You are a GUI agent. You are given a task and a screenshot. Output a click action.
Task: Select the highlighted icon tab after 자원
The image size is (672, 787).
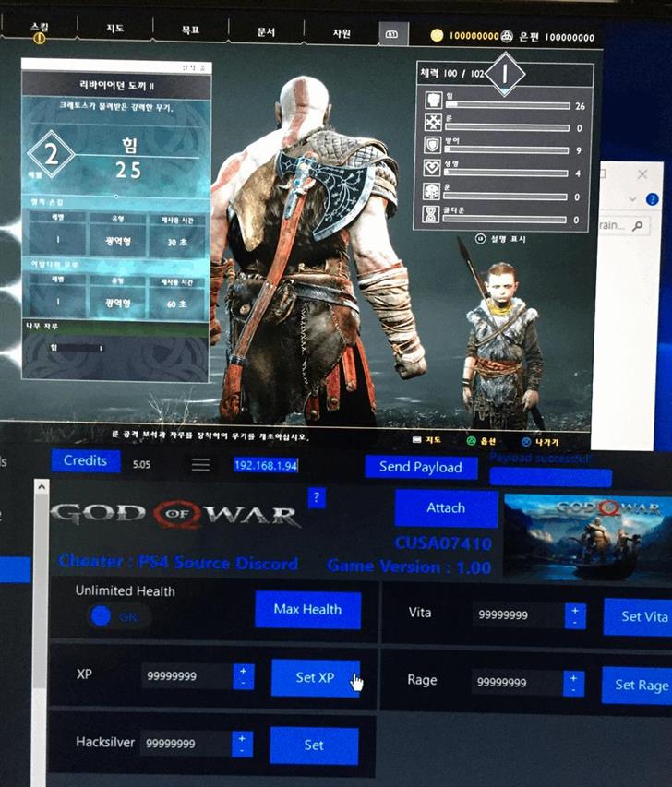[392, 34]
